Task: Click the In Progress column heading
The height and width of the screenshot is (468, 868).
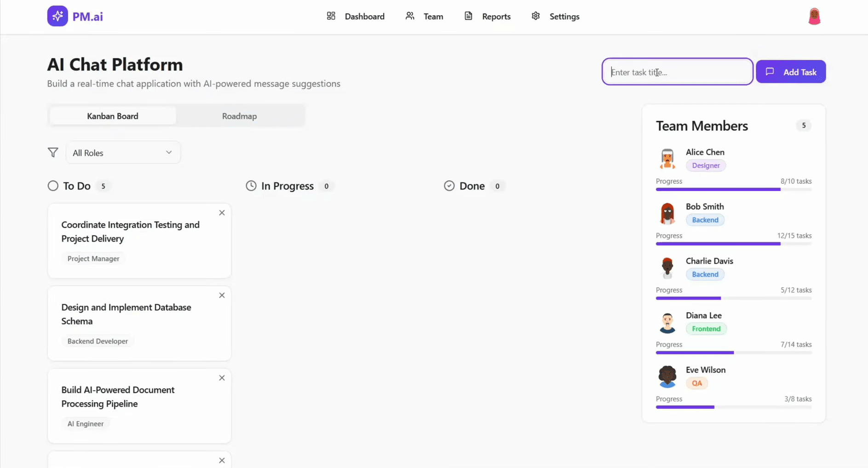Action: pyautogui.click(x=287, y=186)
